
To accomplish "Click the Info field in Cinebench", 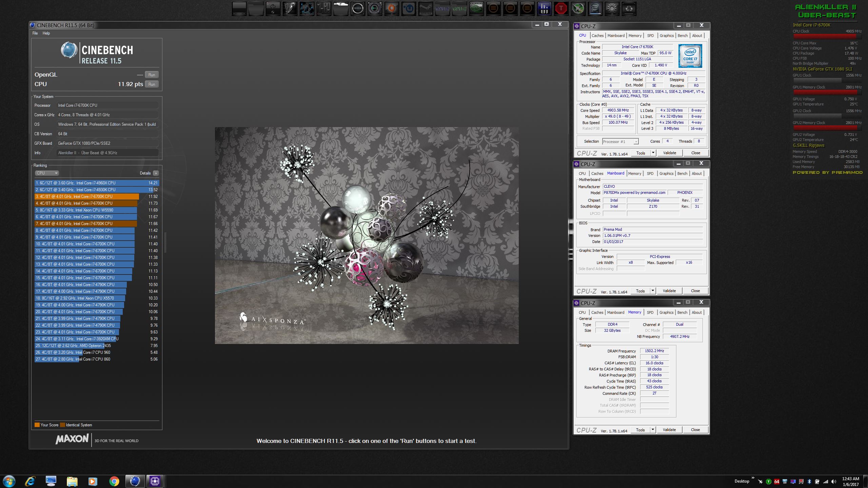I will tap(107, 153).
